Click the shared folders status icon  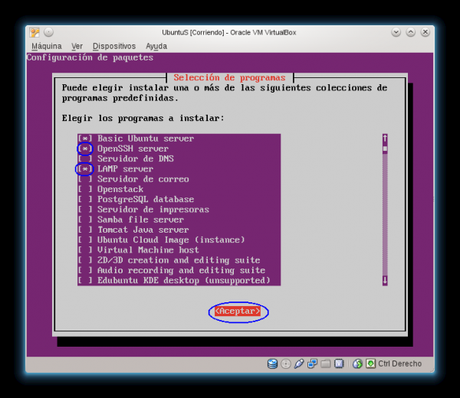click(326, 364)
